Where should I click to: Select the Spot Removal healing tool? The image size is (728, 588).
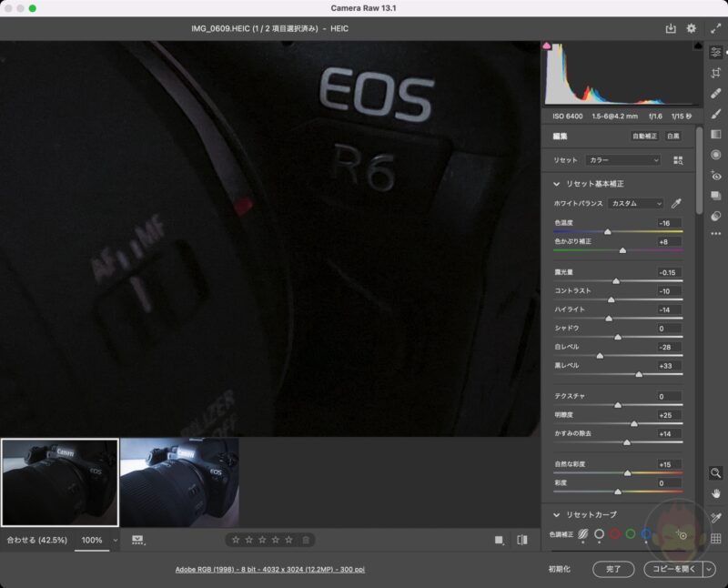[x=715, y=93]
